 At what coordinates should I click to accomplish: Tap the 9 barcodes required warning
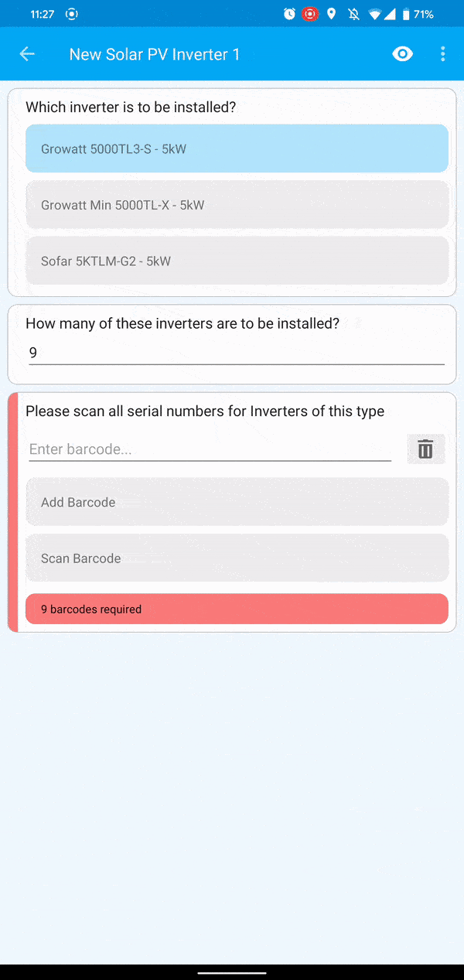237,609
